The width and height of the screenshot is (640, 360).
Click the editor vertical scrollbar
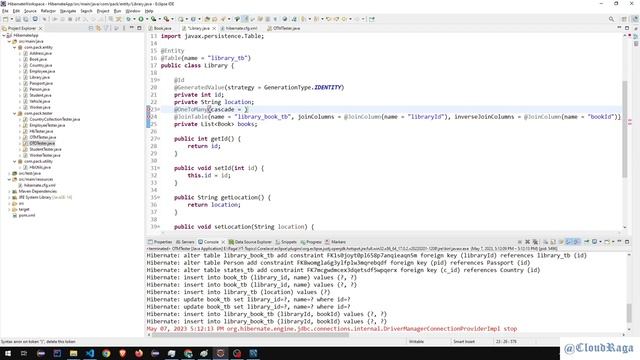point(624,130)
